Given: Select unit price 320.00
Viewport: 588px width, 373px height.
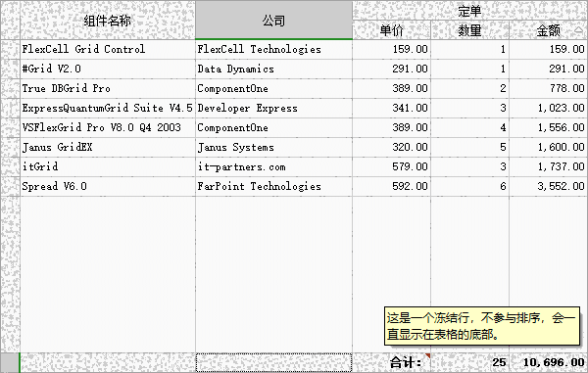Looking at the screenshot, I should [x=391, y=147].
